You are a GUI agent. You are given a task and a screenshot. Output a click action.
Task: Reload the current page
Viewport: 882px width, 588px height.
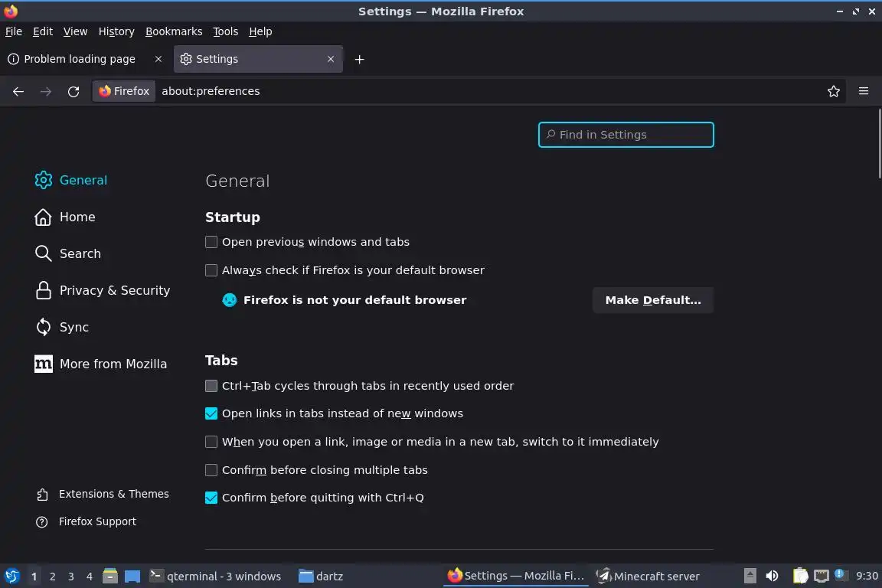pyautogui.click(x=73, y=91)
